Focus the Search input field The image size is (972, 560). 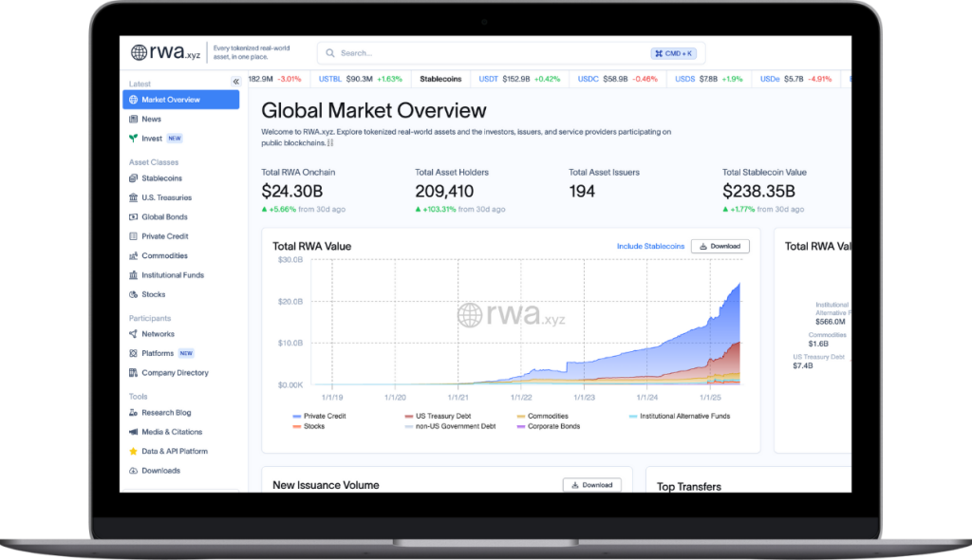click(x=511, y=53)
